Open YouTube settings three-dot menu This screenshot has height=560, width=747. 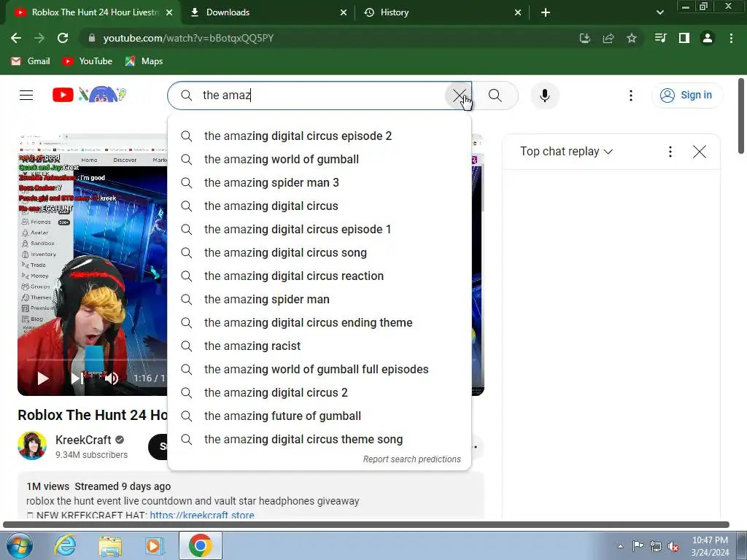631,96
